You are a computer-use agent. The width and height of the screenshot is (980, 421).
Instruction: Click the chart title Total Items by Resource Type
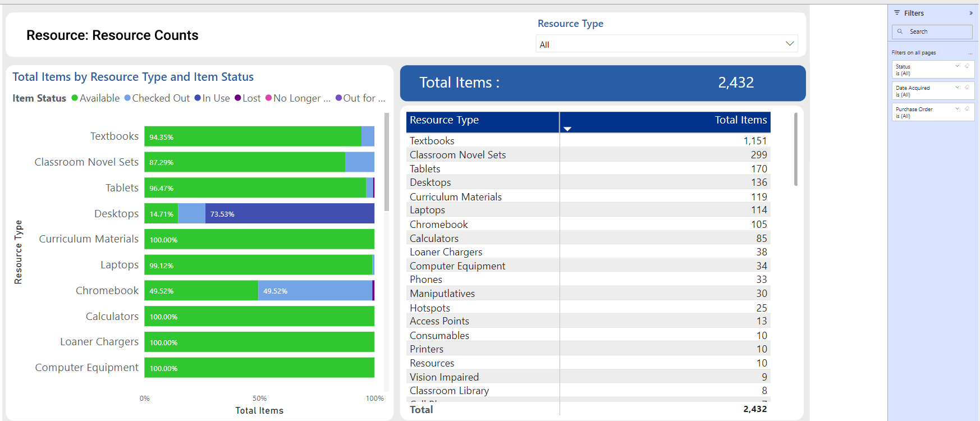point(133,77)
